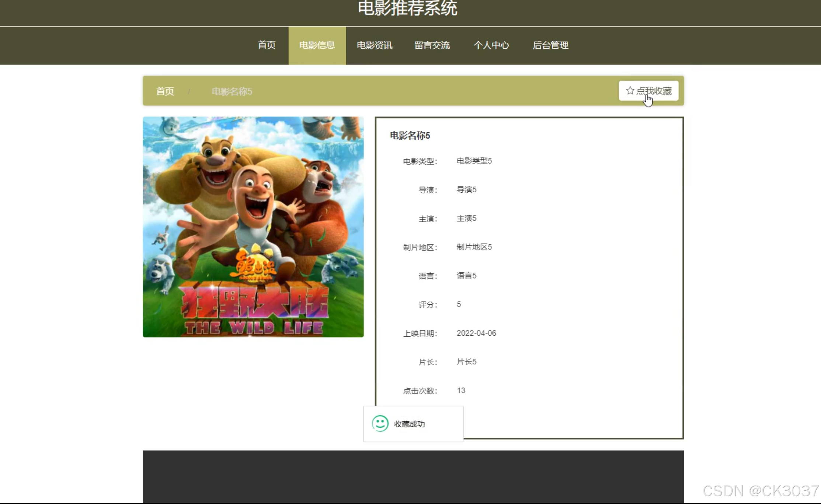Click the rating value 5
The height and width of the screenshot is (504, 821).
pyautogui.click(x=459, y=305)
